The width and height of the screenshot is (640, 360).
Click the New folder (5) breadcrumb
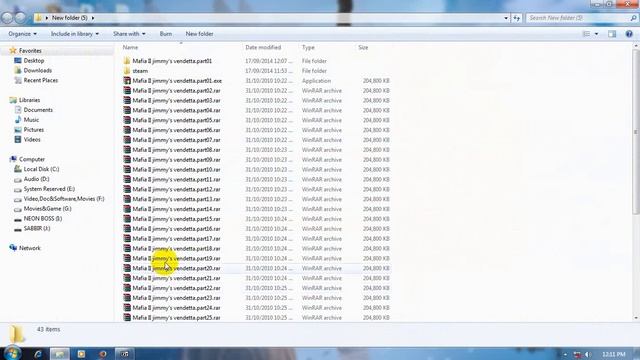pyautogui.click(x=69, y=18)
